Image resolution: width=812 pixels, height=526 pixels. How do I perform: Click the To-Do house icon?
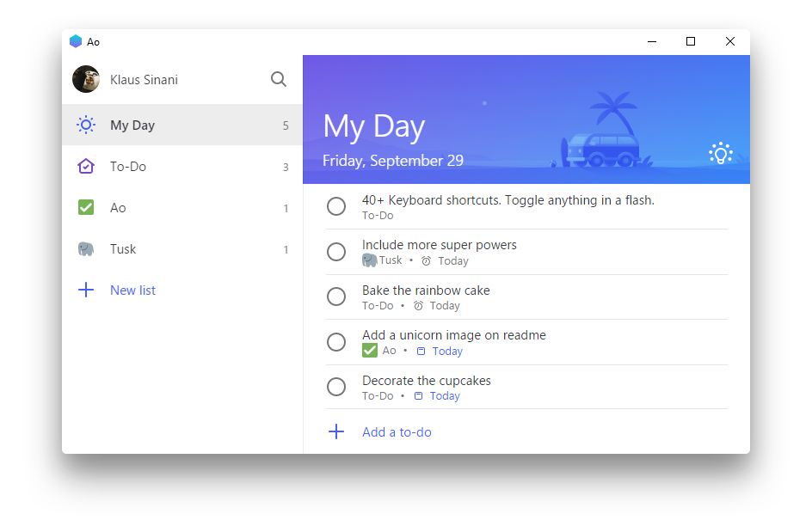[86, 167]
